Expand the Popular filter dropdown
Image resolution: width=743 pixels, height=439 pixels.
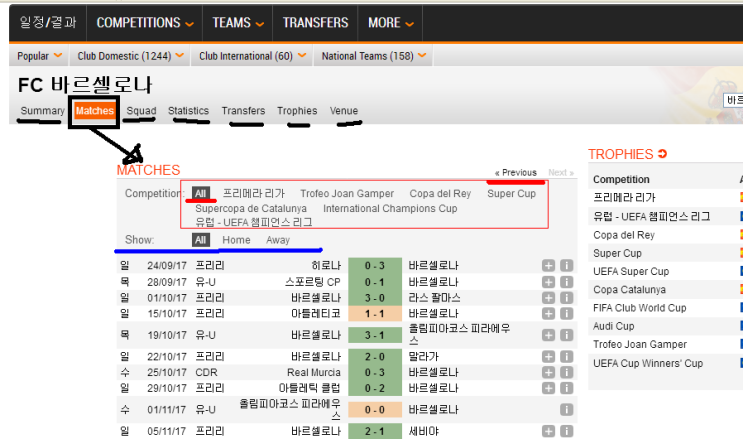pyautogui.click(x=39, y=56)
